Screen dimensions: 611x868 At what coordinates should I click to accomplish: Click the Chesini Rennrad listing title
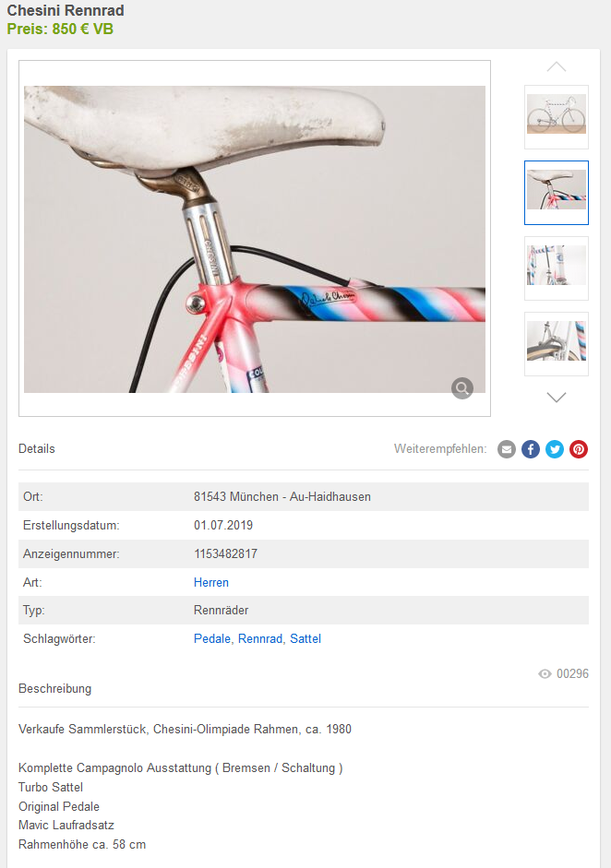66,10
